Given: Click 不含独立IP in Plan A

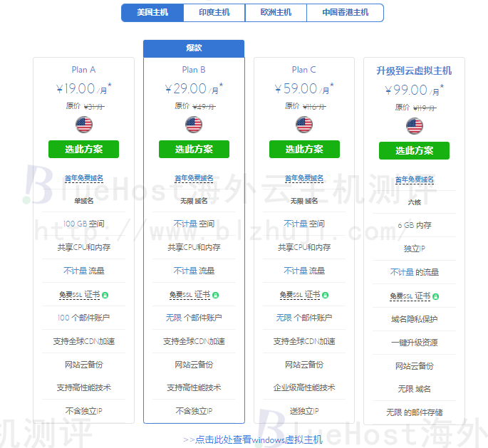Looking at the screenshot, I should click(x=84, y=411).
